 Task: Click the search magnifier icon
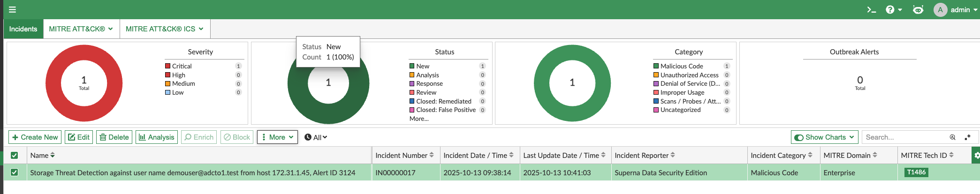[952, 137]
